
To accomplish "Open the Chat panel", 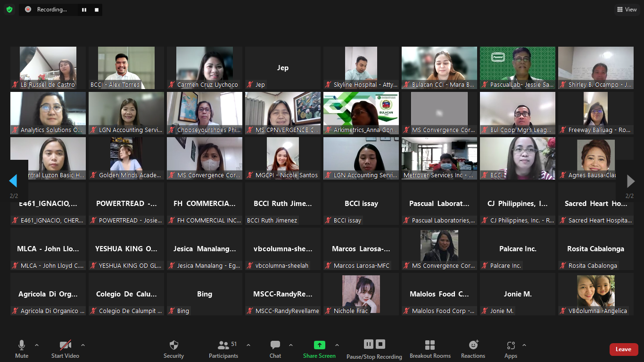I will tap(275, 349).
